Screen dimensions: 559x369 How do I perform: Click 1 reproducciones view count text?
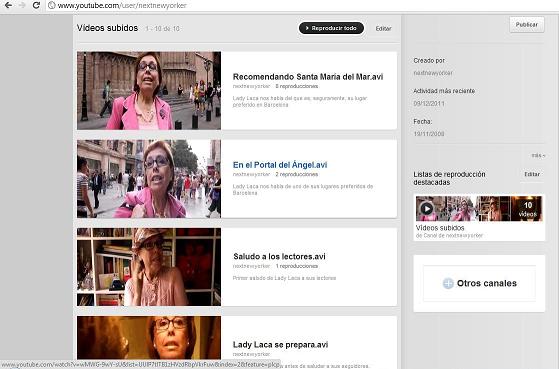coord(297,266)
